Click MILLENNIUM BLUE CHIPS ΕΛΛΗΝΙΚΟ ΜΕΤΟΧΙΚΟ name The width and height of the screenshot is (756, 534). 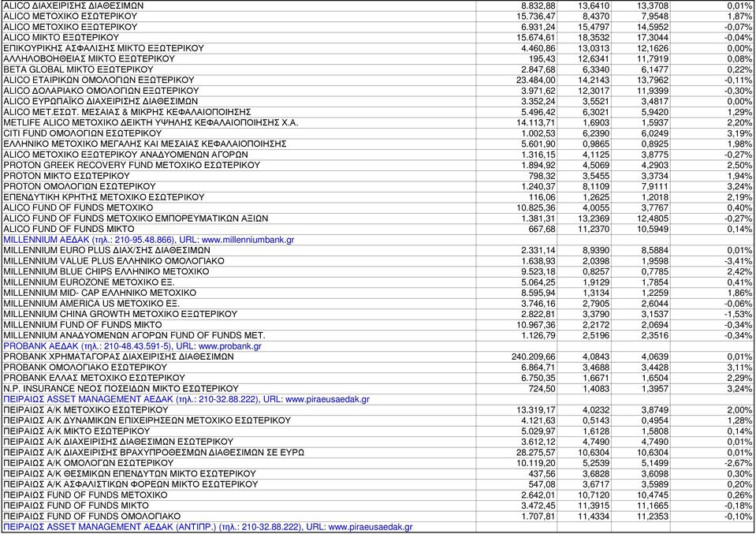coord(106,271)
